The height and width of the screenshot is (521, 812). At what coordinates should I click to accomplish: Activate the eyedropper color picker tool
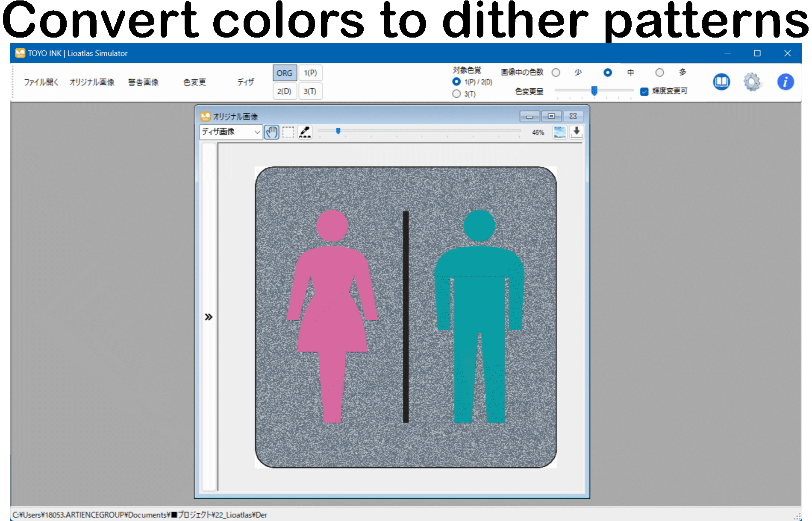tap(305, 132)
